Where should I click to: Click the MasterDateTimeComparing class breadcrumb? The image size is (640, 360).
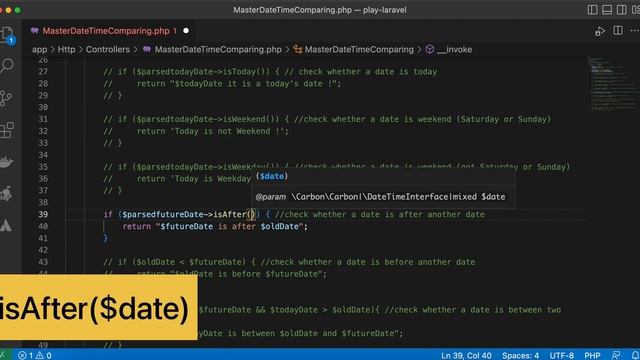coord(359,49)
